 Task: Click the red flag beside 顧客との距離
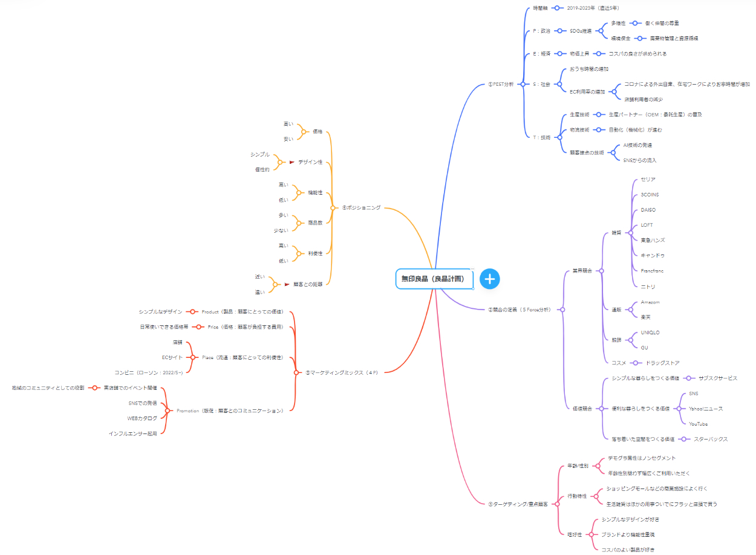click(x=287, y=284)
